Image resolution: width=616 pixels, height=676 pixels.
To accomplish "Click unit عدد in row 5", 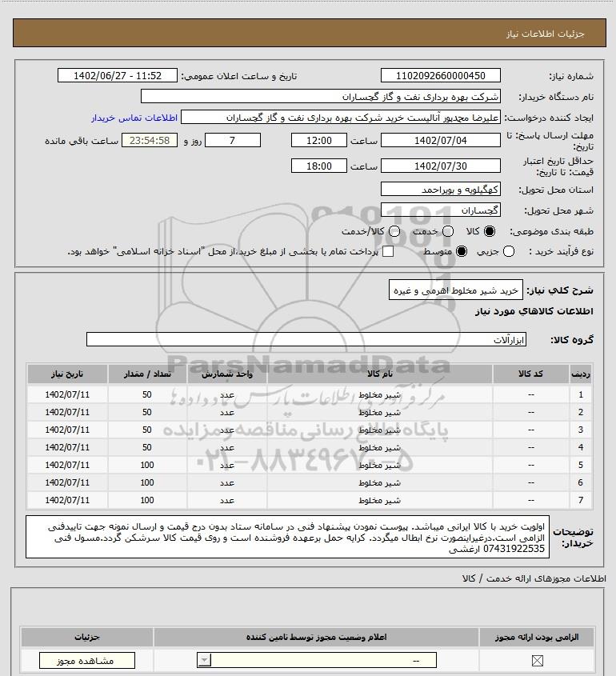I will (227, 466).
